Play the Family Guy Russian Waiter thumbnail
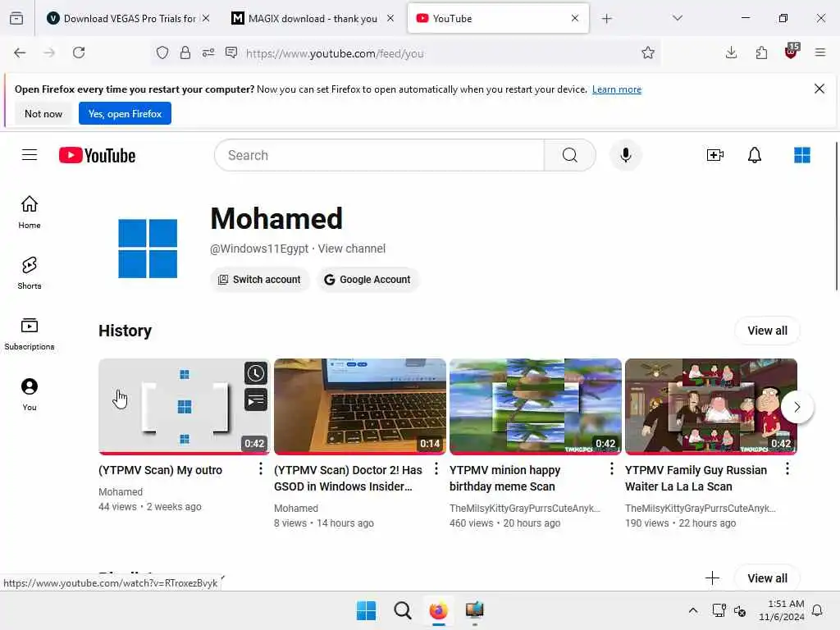Screen dimensions: 840x630 point(711,407)
